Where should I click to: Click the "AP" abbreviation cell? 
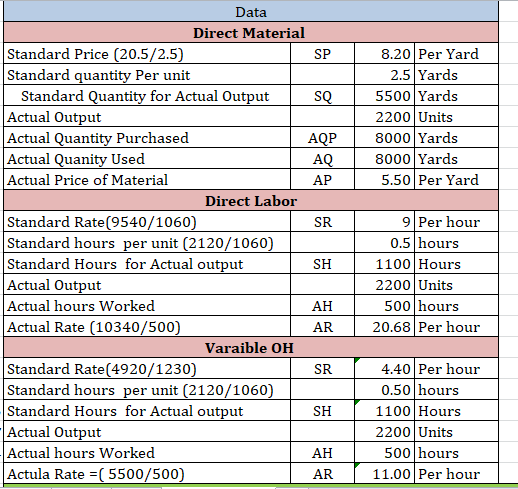322,180
